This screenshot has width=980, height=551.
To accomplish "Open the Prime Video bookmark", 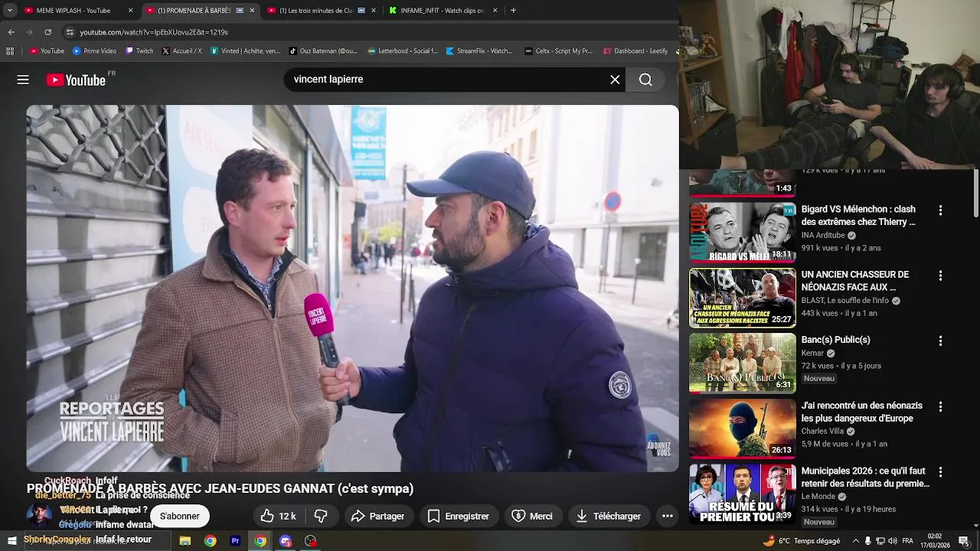I will click(94, 51).
